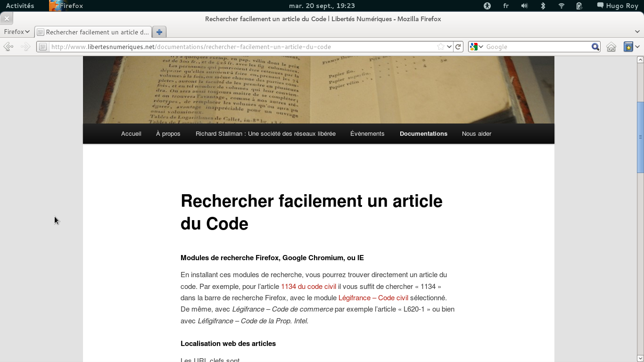Open the À propos page
This screenshot has height=362, width=644.
click(x=168, y=133)
